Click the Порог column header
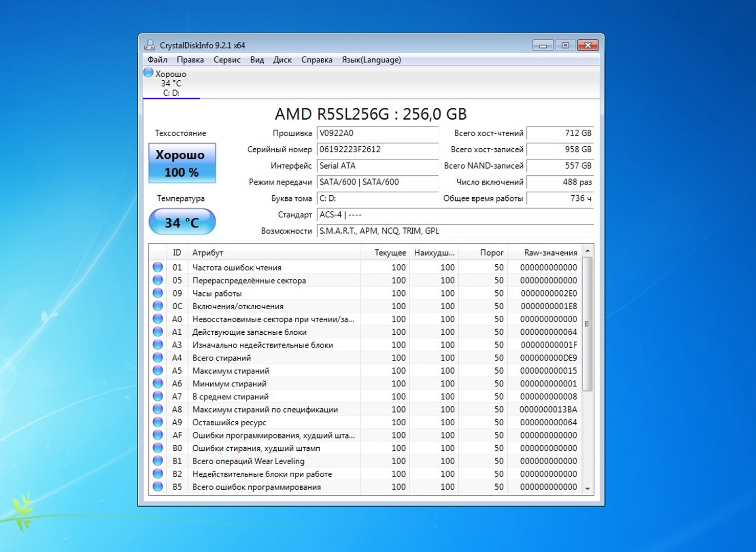 483,252
